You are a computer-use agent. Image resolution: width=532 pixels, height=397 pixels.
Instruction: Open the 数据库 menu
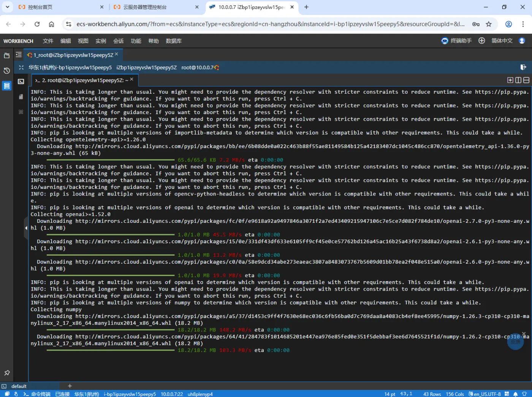(174, 41)
